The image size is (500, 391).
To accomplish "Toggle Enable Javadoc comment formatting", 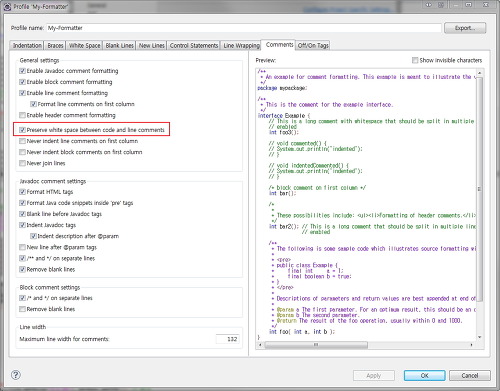I will [x=22, y=71].
